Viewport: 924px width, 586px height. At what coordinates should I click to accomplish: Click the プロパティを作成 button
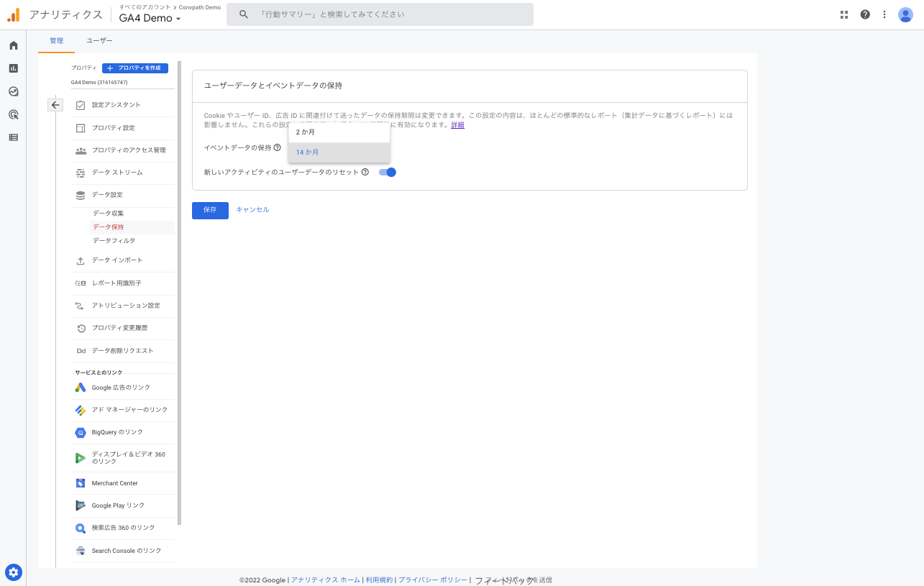[x=134, y=68]
